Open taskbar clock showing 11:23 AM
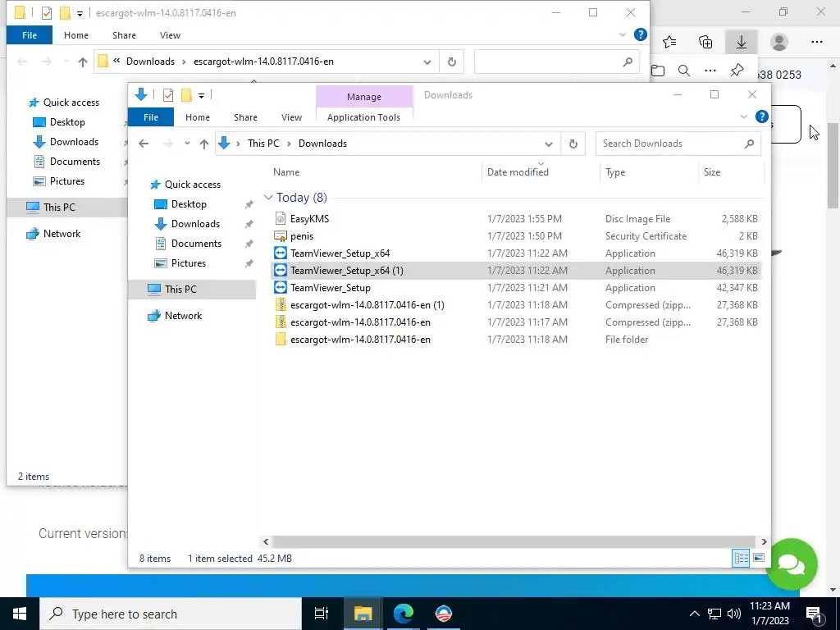 pyautogui.click(x=769, y=614)
